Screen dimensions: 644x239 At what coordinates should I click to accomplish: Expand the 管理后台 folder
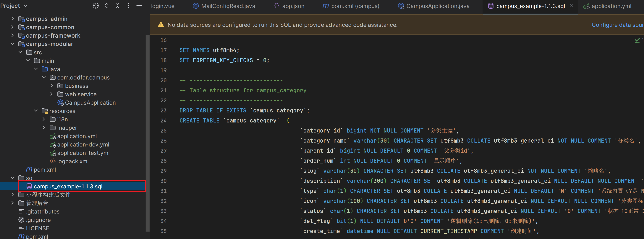[x=12, y=203]
